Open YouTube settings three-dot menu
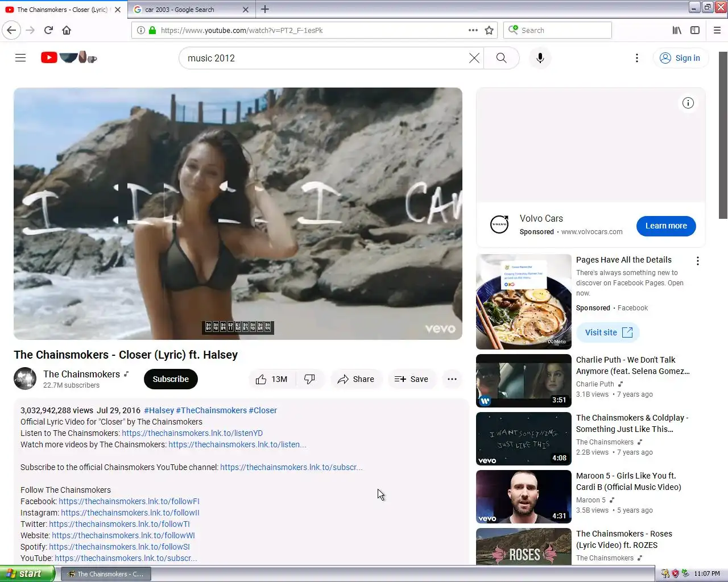Viewport: 728px width, 582px height. pos(637,58)
